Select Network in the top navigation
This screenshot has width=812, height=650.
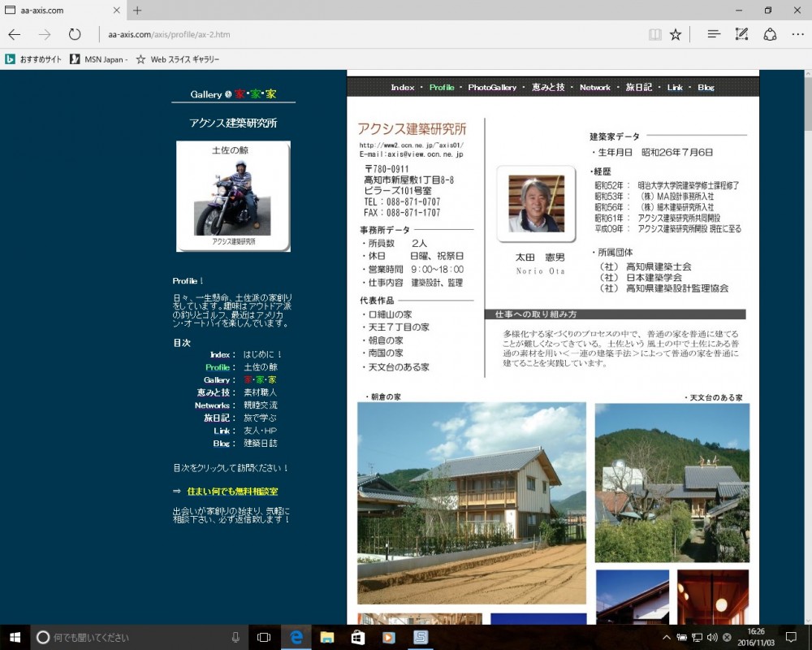coord(595,87)
